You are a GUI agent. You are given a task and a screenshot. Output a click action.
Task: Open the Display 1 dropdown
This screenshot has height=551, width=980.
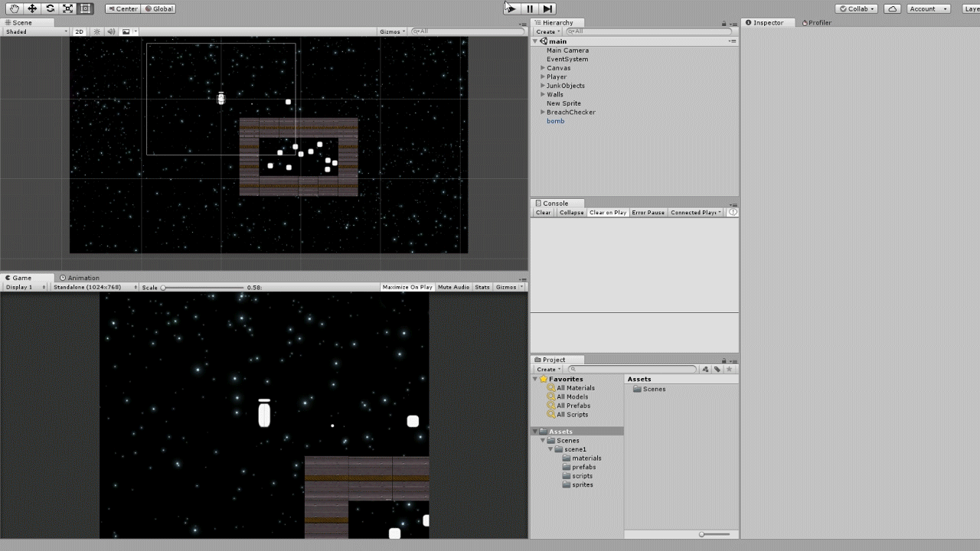(x=25, y=287)
